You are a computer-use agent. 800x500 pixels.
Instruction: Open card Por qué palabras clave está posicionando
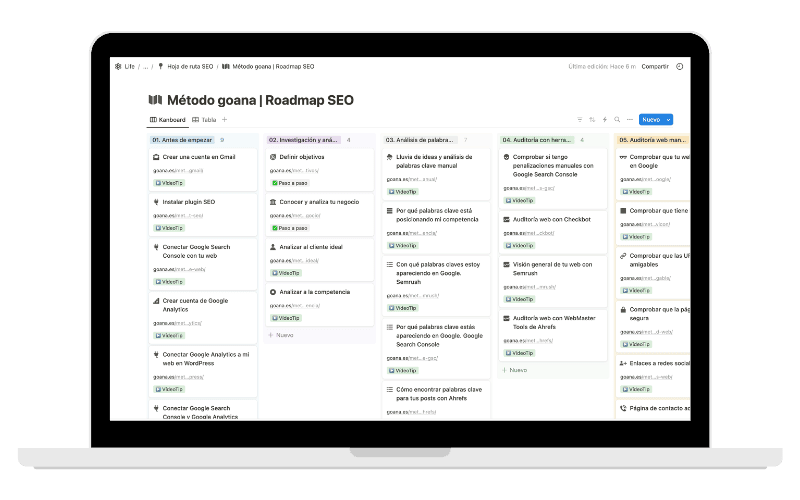click(x=436, y=228)
